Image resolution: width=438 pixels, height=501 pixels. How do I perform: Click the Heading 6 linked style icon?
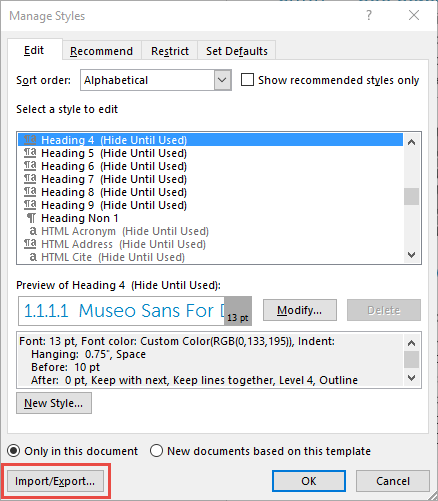pos(30,166)
